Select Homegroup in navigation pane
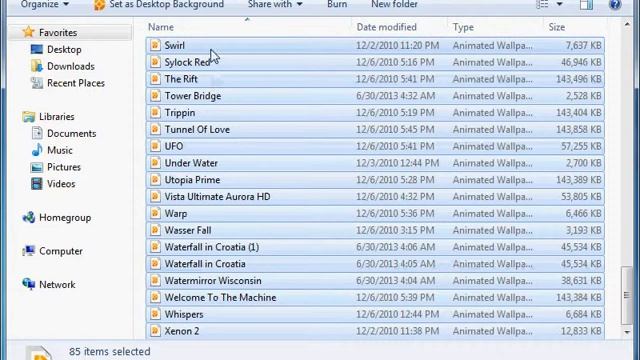Viewport: 640px width, 360px height. pyautogui.click(x=65, y=218)
